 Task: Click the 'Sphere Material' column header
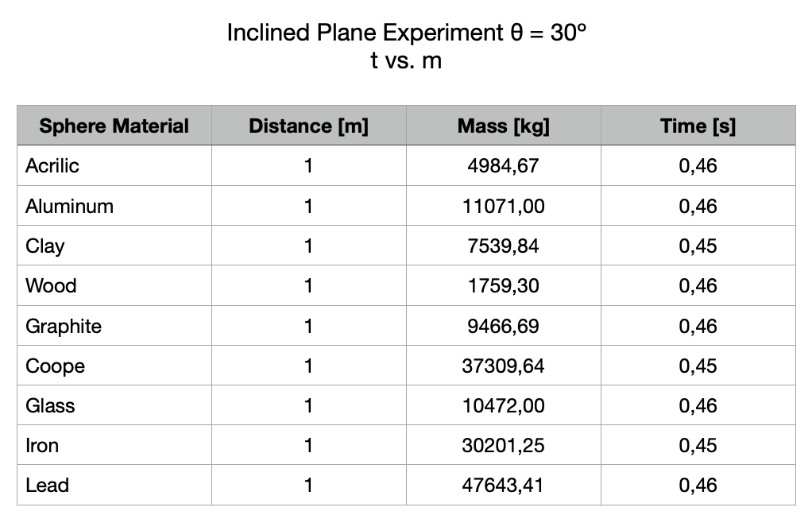pyautogui.click(x=114, y=126)
